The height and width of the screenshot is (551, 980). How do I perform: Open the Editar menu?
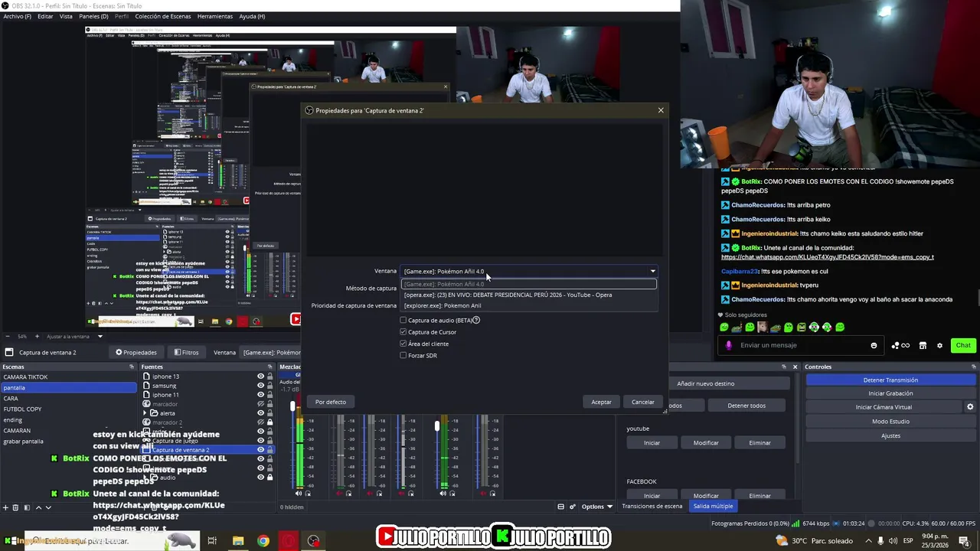tap(45, 16)
